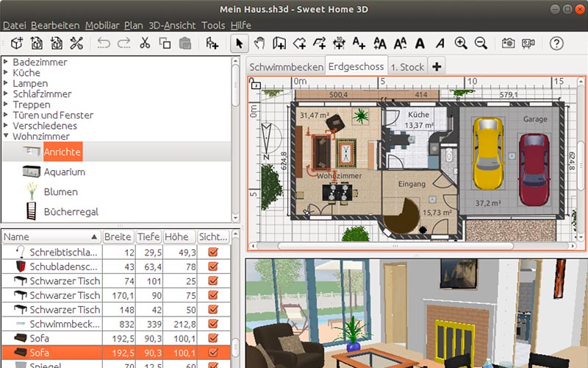The height and width of the screenshot is (368, 588).
Task: Toggle visibility for Schwarzer Tisch width 148
Action: [213, 309]
